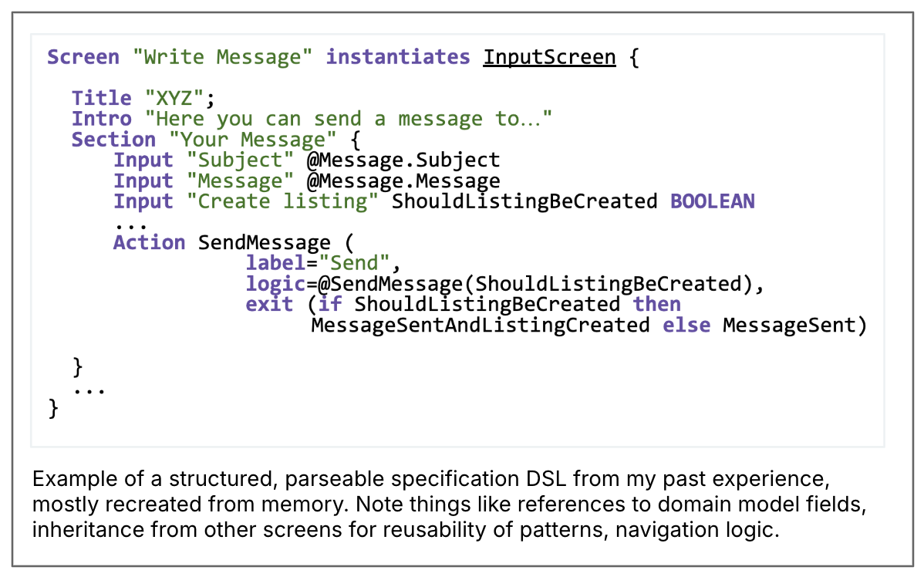The height and width of the screenshot is (577, 924).
Task: Select the label="Send" parameter
Action: pyautogui.click(x=315, y=262)
